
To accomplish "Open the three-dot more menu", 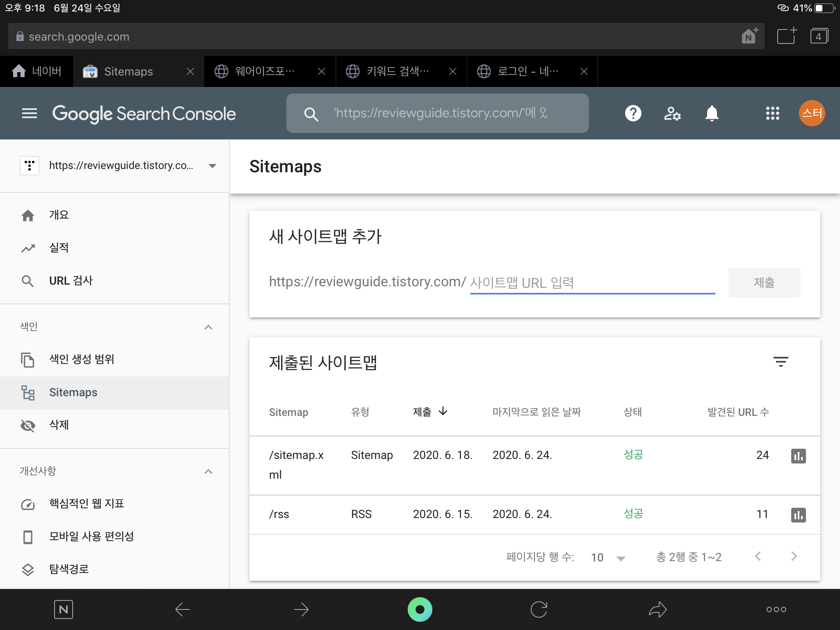I will tap(776, 609).
